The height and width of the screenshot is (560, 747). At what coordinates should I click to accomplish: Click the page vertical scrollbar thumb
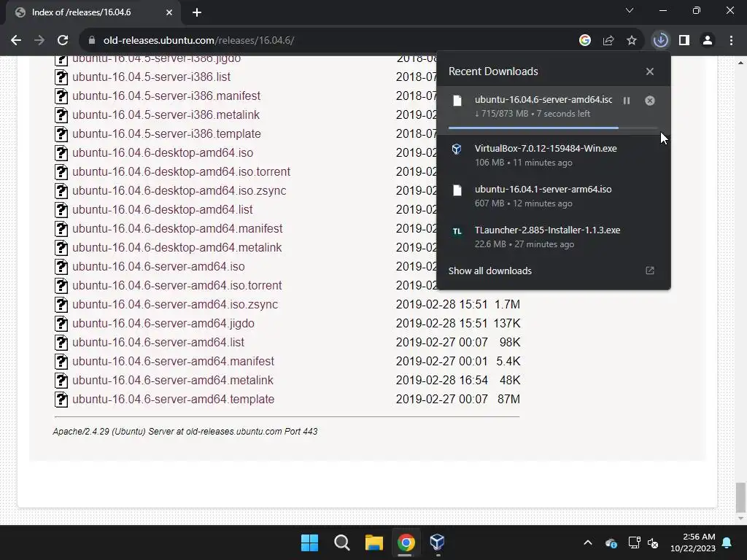click(740, 497)
